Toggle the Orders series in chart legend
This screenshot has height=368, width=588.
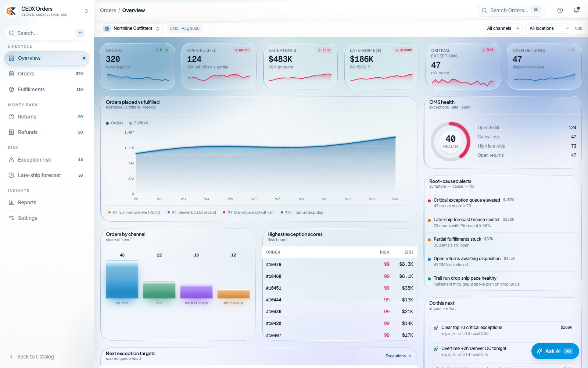click(x=115, y=123)
